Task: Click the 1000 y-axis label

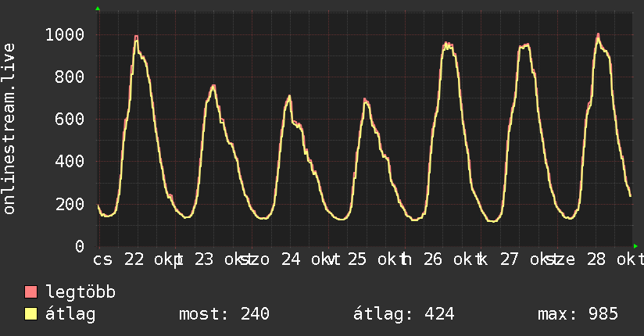Action: [65, 34]
